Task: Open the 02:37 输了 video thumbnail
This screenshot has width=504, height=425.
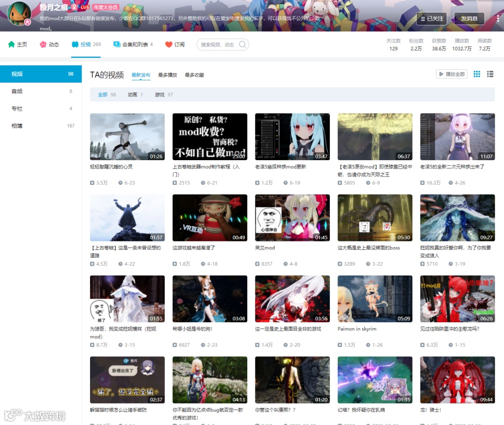Action: click(127, 380)
